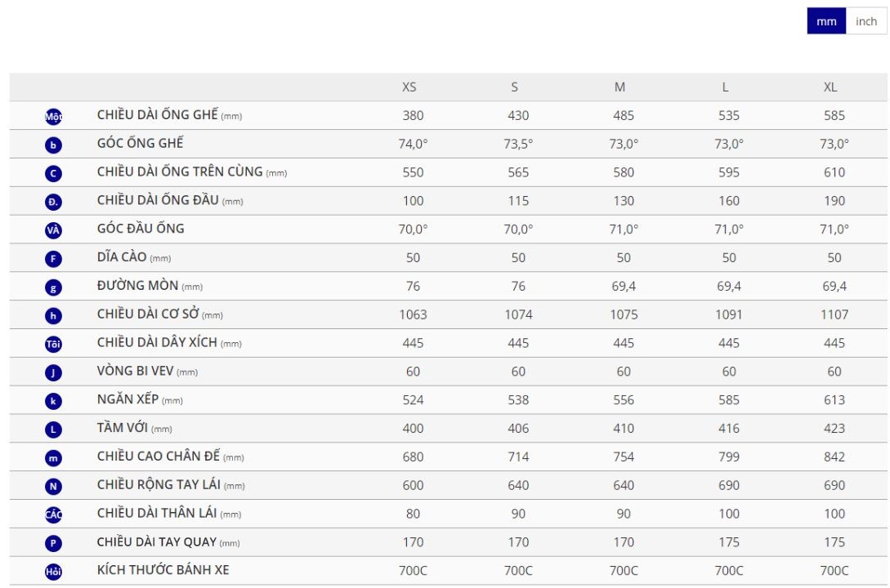Select the XS size column header

click(409, 87)
